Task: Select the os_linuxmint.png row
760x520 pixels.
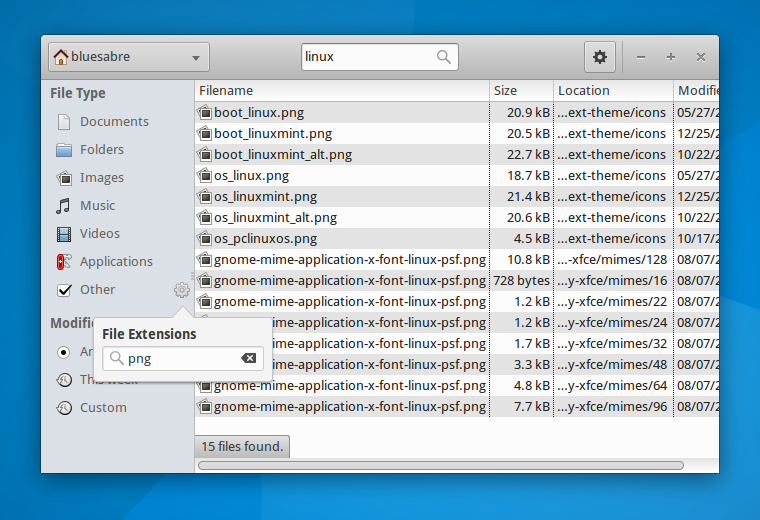Action: (x=457, y=197)
